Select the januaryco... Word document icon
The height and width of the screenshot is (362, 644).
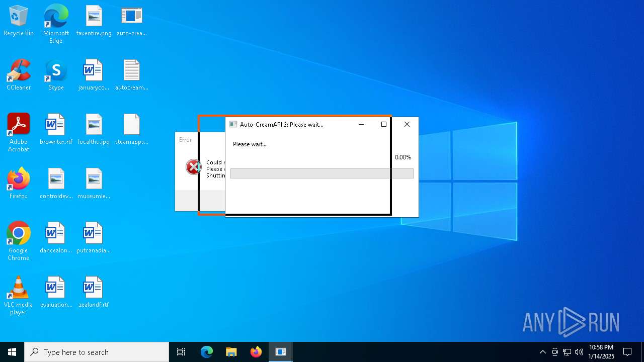tap(94, 75)
